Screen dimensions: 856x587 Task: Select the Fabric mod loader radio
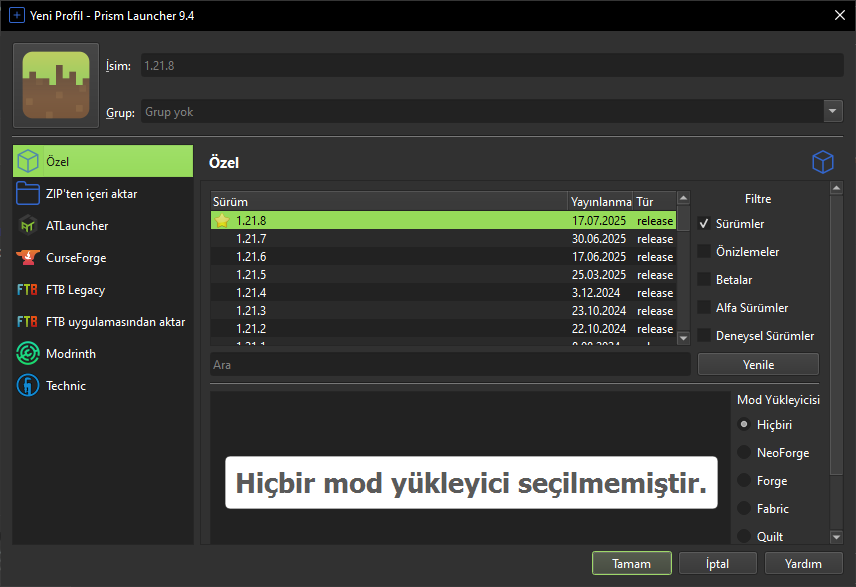click(x=744, y=508)
